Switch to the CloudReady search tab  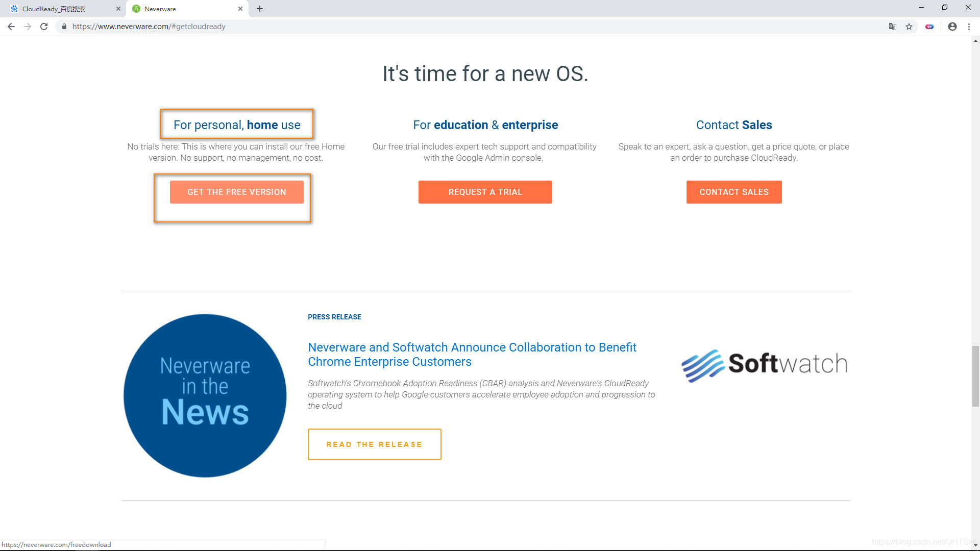61,9
